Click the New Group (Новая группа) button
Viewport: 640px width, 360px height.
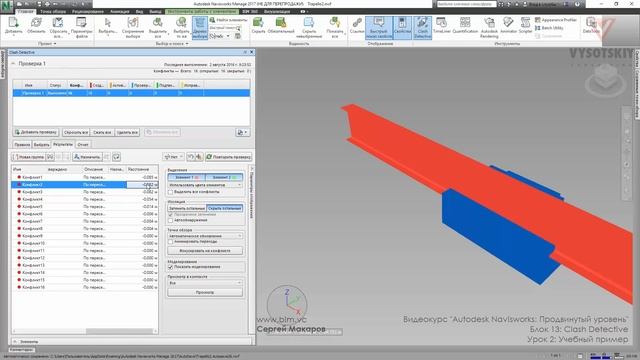pos(28,157)
